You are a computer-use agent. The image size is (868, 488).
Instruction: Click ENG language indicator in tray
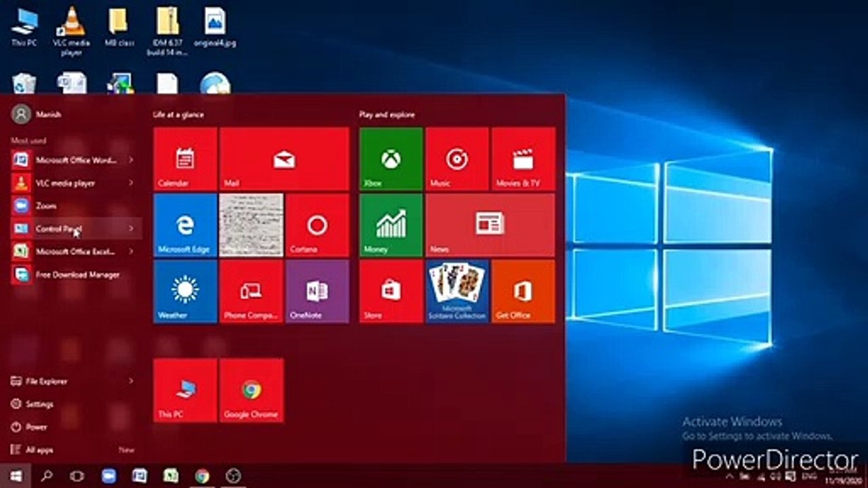pyautogui.click(x=810, y=476)
